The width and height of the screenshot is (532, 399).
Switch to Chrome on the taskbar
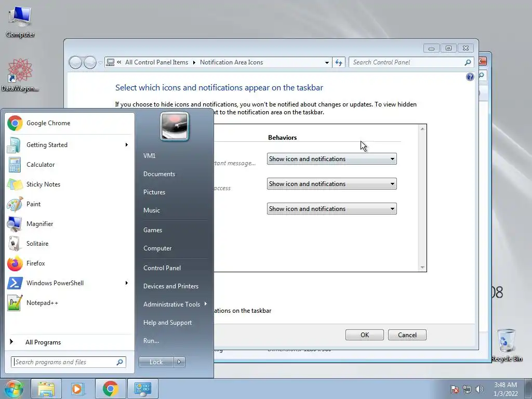click(x=110, y=389)
